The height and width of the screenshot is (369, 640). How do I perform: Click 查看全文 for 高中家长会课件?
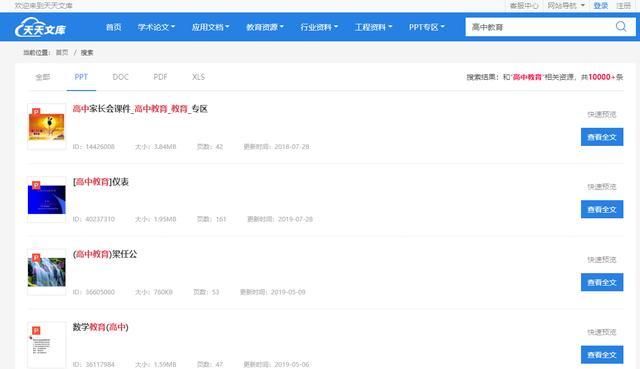click(x=602, y=137)
